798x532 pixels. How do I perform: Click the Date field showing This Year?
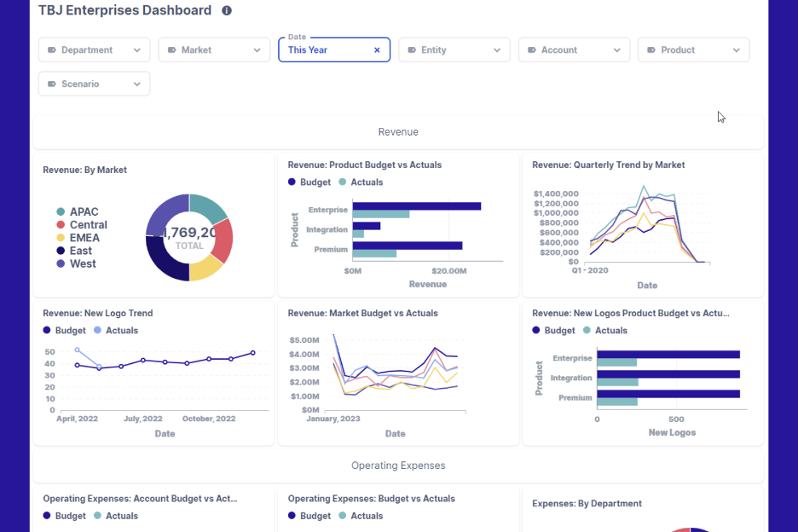[324, 50]
